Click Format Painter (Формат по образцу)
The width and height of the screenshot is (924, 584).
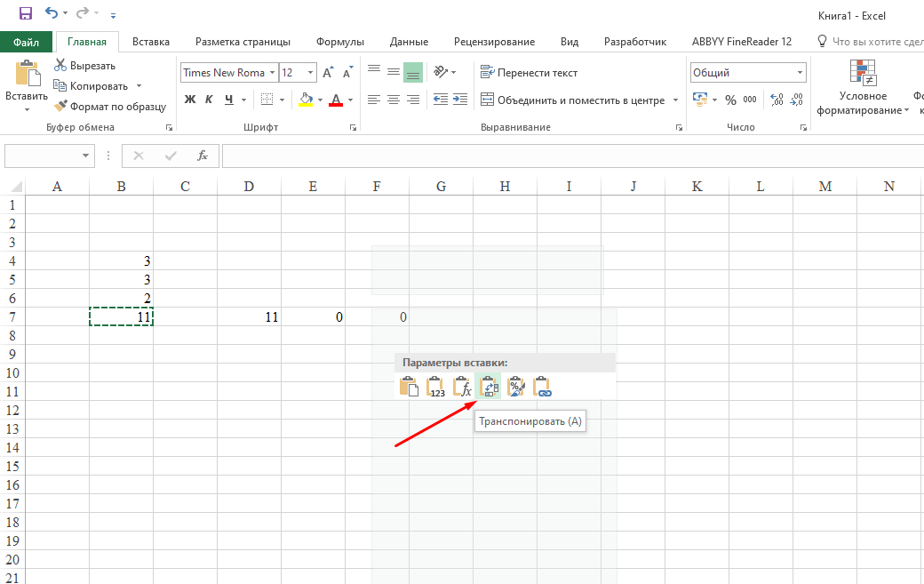(110, 107)
